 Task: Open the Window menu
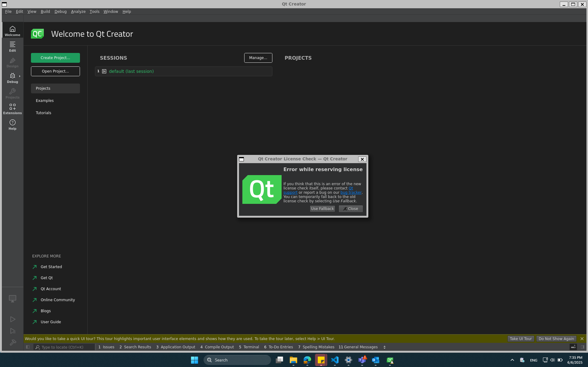[x=111, y=12]
